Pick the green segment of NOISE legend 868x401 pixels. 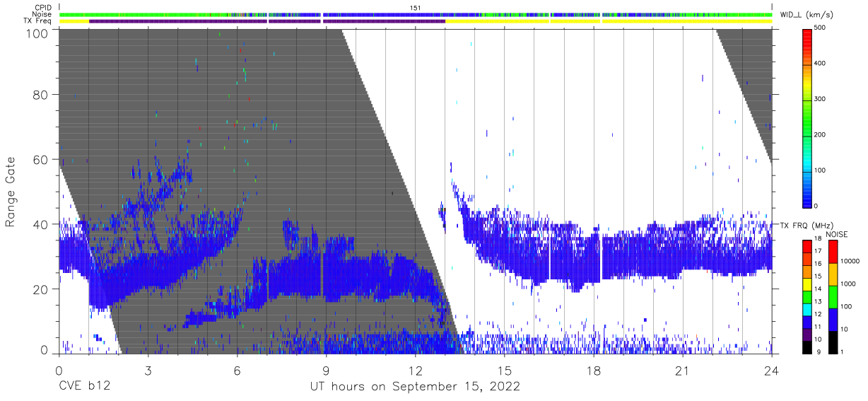[x=832, y=296]
